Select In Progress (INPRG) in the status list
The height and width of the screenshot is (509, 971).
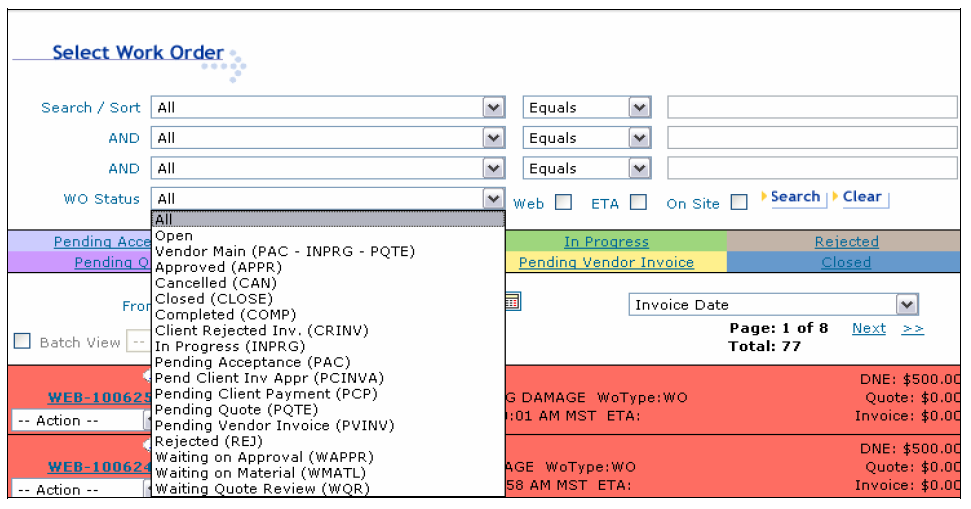(230, 346)
